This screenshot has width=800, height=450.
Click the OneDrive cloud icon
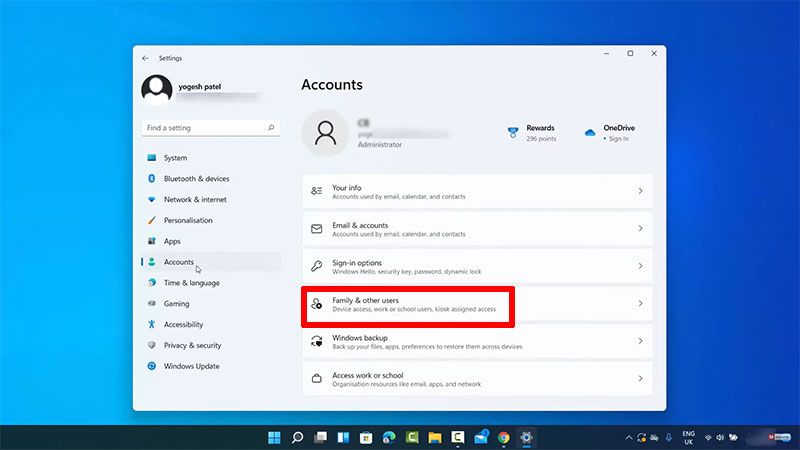click(590, 133)
